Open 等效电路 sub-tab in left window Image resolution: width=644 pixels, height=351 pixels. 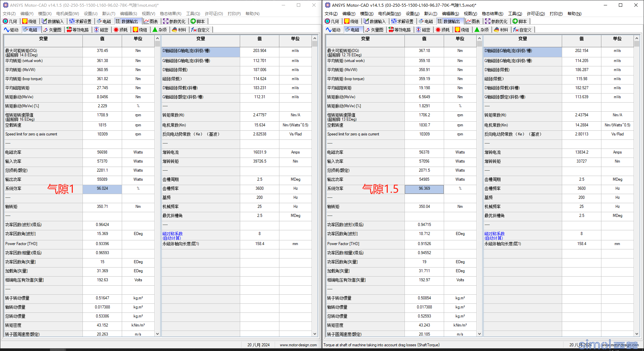[78, 30]
